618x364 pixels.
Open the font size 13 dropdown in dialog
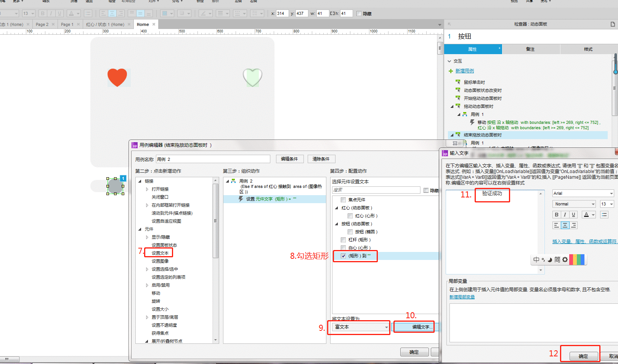607,204
